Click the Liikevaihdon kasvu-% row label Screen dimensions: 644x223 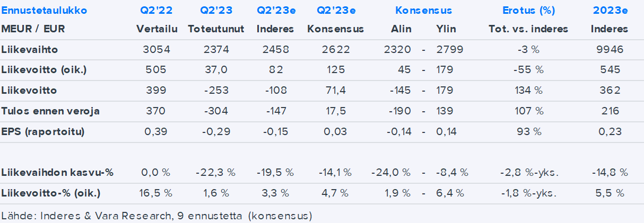point(57,173)
